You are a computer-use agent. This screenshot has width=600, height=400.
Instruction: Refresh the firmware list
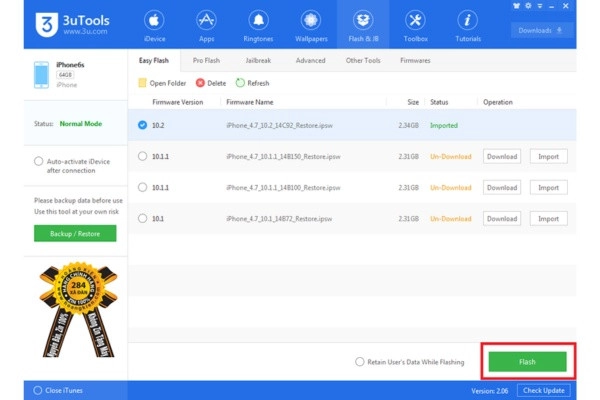240,83
